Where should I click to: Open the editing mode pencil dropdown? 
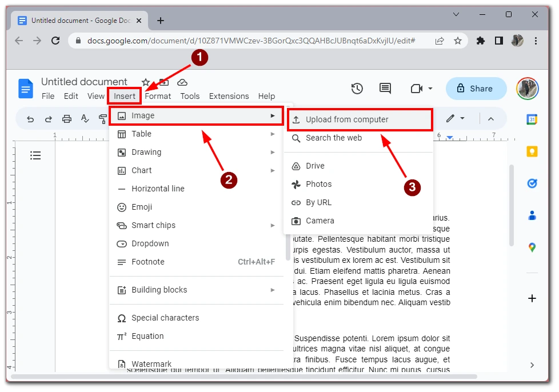coord(456,118)
